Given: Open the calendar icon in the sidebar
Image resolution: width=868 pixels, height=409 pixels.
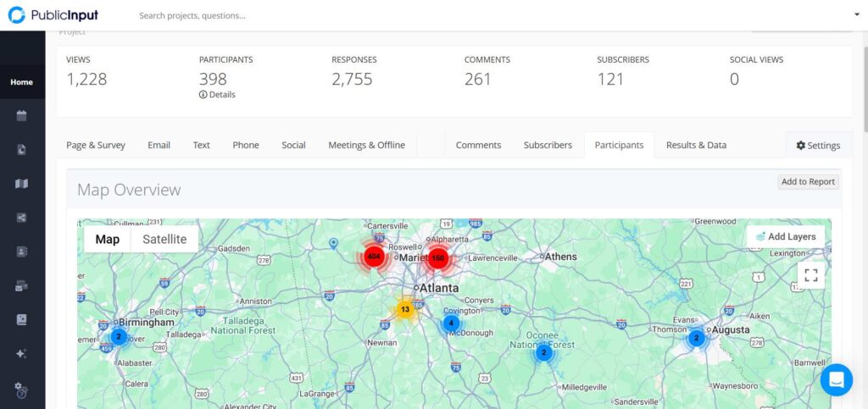Looking at the screenshot, I should (22, 116).
